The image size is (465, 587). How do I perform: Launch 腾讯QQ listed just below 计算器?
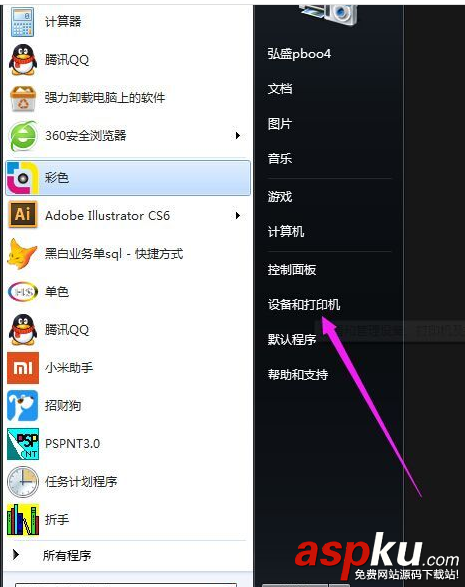pyautogui.click(x=23, y=60)
